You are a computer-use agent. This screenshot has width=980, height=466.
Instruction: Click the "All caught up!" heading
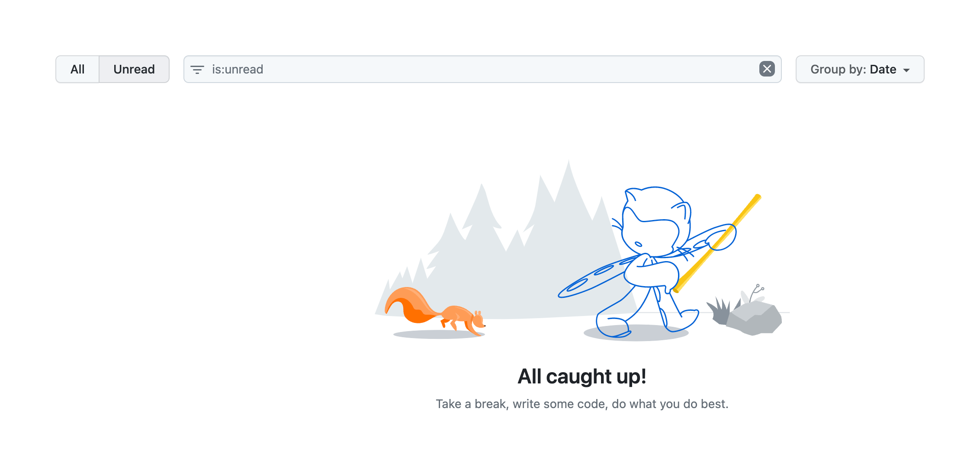point(582,377)
